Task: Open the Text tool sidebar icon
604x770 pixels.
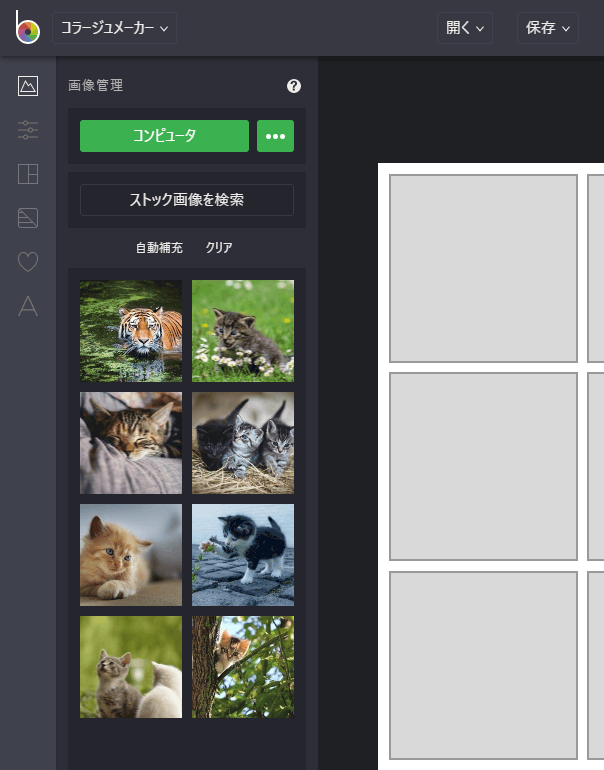Action: (28, 305)
